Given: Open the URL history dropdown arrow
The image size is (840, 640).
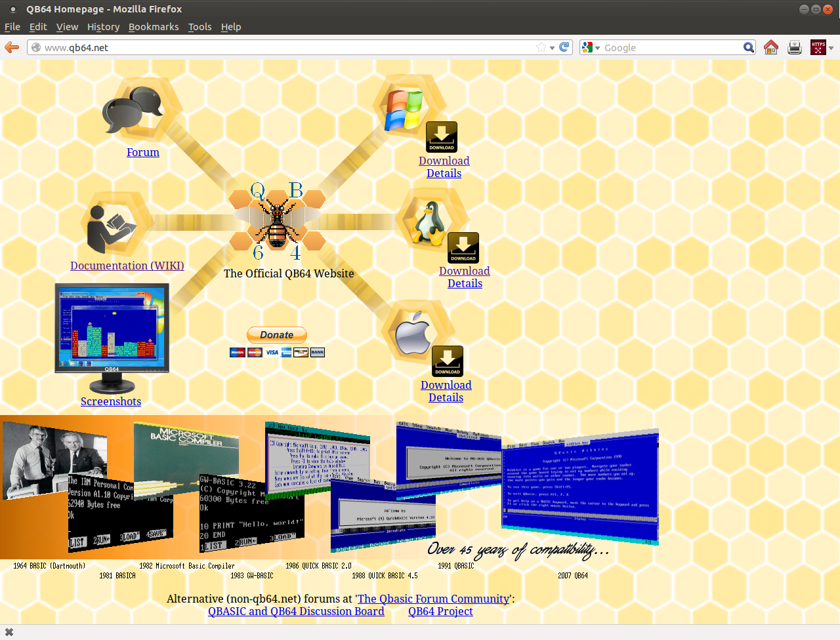Looking at the screenshot, I should 552,48.
